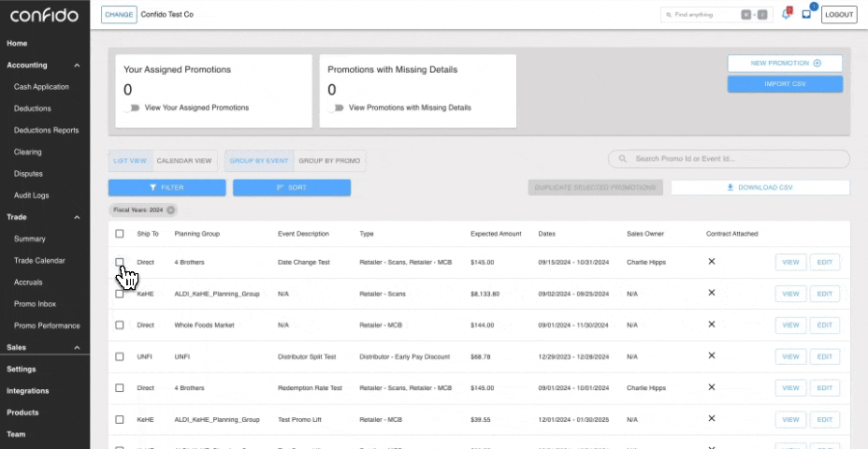
Task: Open Clearing in sidebar
Action: pos(28,152)
